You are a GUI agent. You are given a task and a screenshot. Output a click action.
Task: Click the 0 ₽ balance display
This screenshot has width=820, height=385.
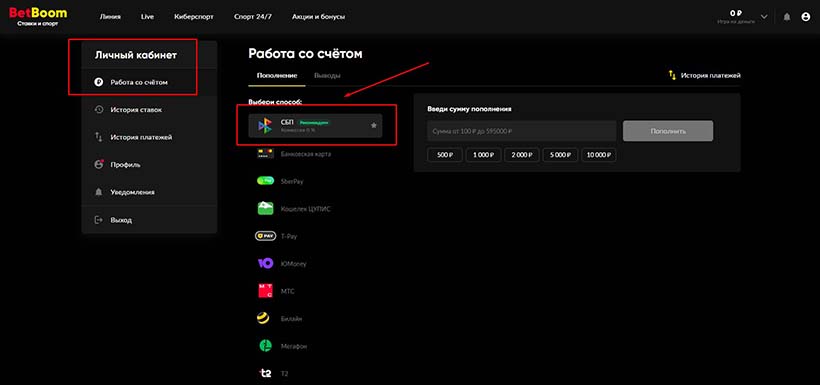click(736, 13)
